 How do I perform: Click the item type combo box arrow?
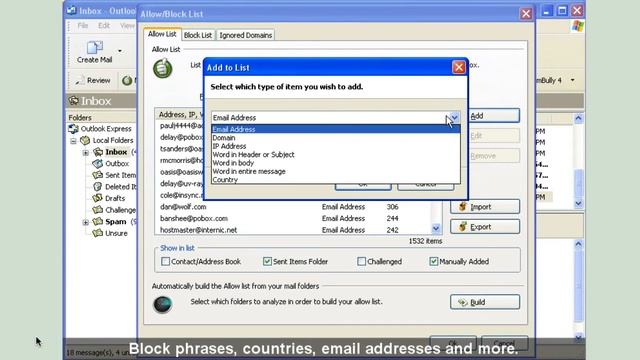click(x=454, y=118)
